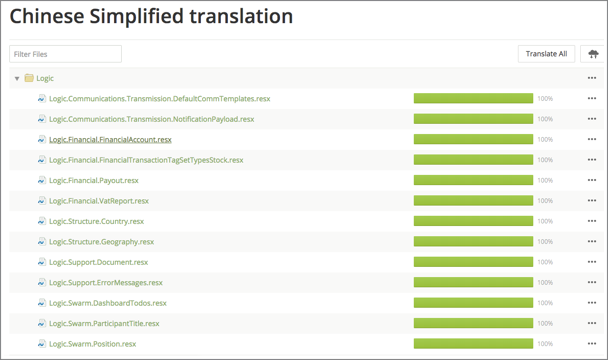The width and height of the screenshot is (608, 360).
Task: Click the Translate All button
Action: [x=546, y=54]
